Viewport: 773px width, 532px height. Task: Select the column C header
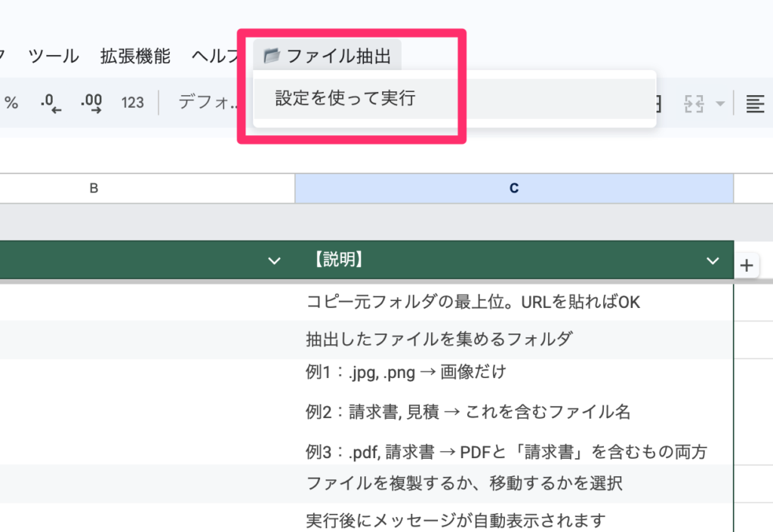513,189
